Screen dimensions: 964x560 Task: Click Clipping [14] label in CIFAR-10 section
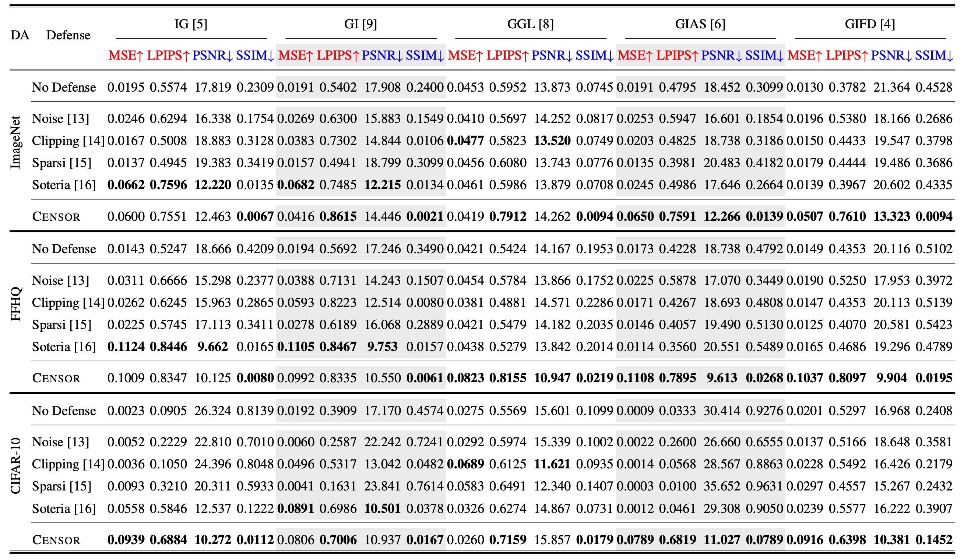pos(68,464)
